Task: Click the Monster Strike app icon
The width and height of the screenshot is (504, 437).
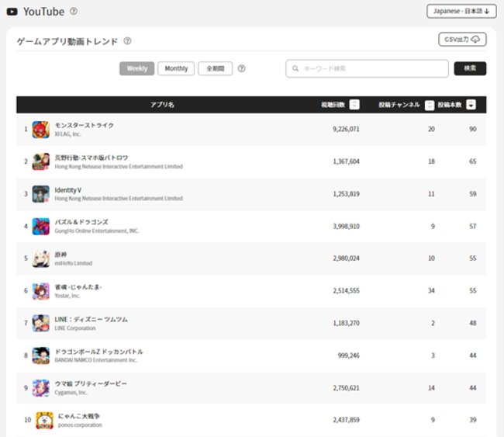Action: (41, 130)
